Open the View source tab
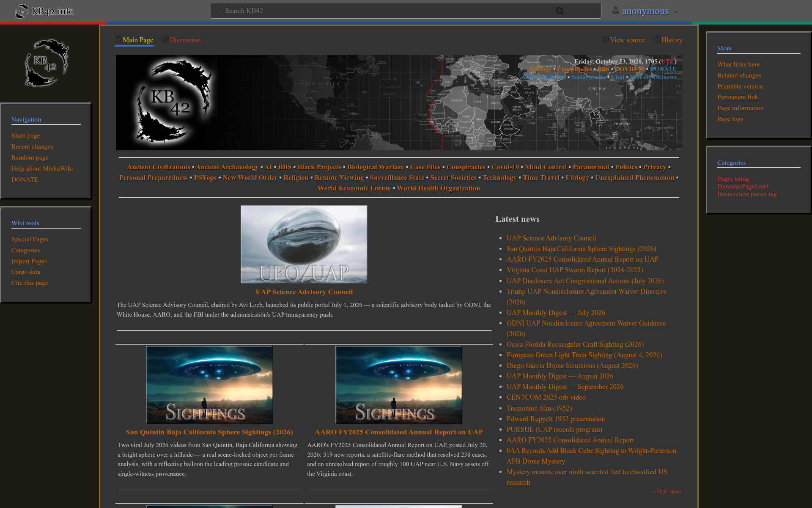 (x=627, y=40)
